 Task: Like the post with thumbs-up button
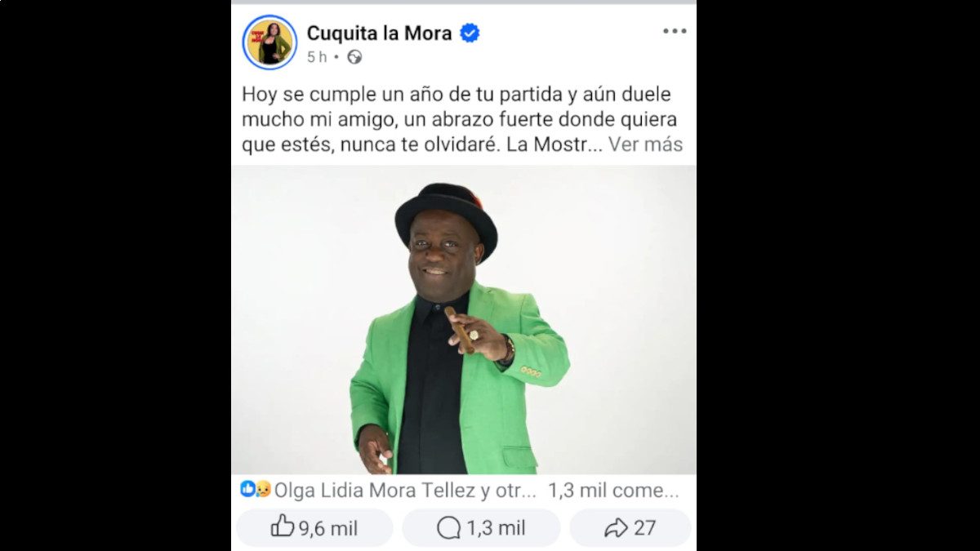pyautogui.click(x=314, y=528)
